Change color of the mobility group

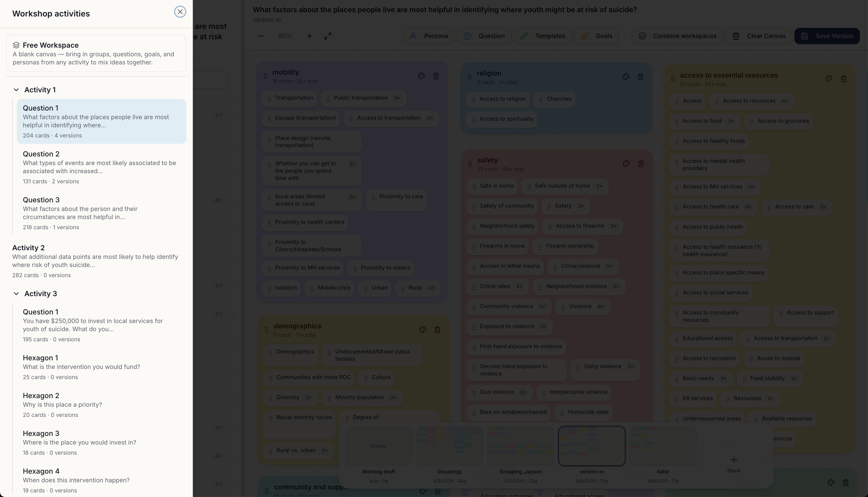pos(421,76)
